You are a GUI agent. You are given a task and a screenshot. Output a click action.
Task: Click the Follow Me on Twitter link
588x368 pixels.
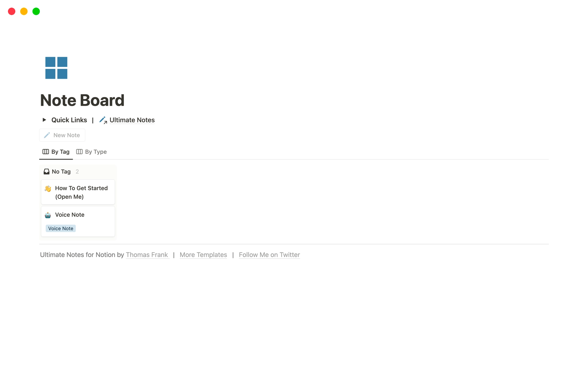(x=269, y=254)
